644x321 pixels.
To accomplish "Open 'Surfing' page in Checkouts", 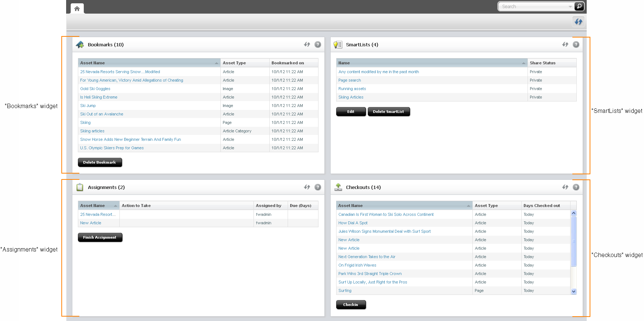I will [x=345, y=290].
